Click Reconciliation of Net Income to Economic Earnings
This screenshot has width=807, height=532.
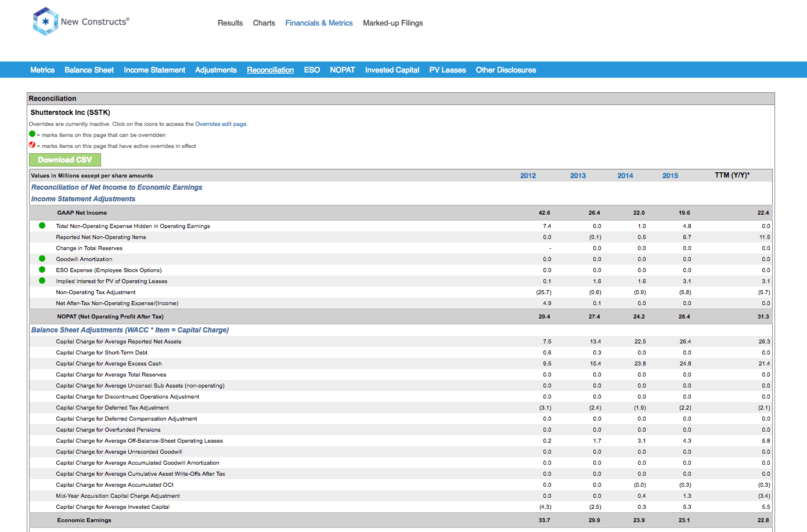[117, 187]
